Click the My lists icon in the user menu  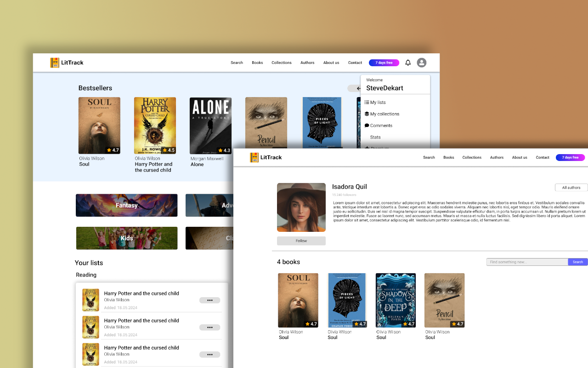coord(367,103)
